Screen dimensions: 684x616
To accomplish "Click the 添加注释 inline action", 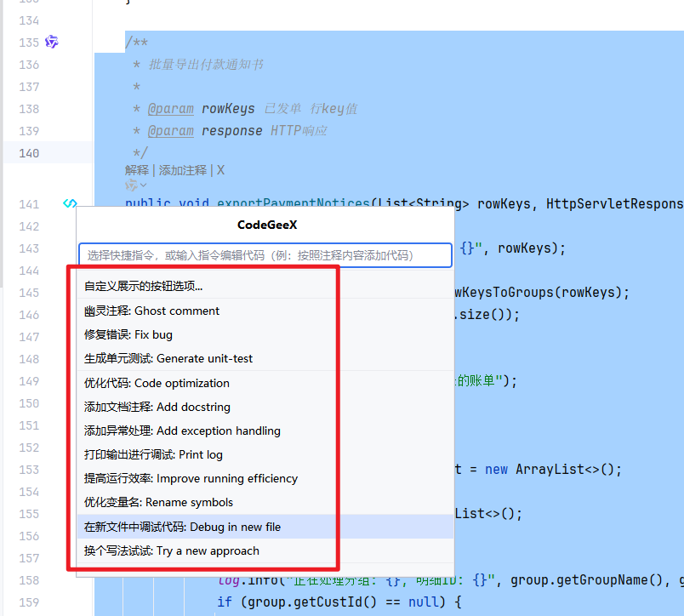I will [182, 170].
